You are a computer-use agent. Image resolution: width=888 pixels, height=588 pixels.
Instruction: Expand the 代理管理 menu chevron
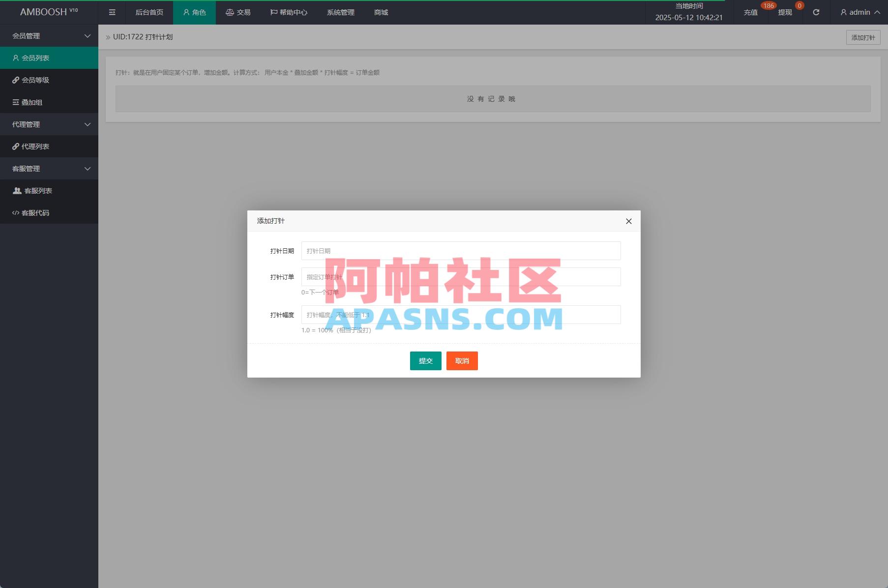point(88,124)
